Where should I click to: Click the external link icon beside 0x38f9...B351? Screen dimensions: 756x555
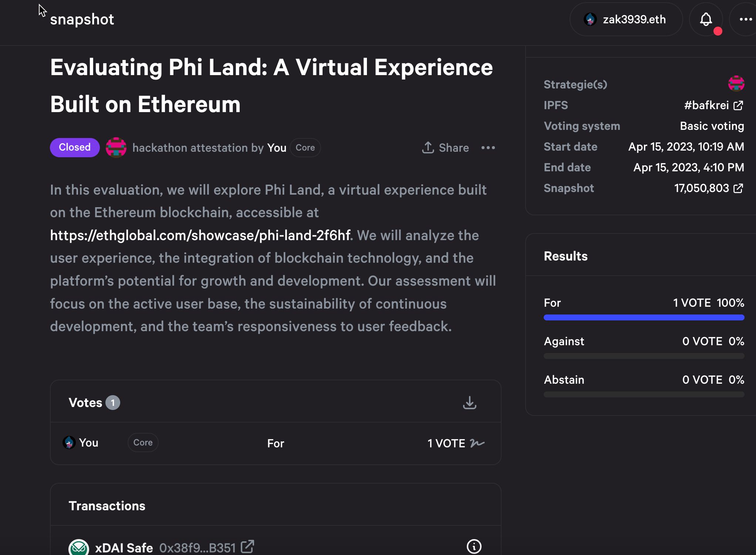coord(247,546)
